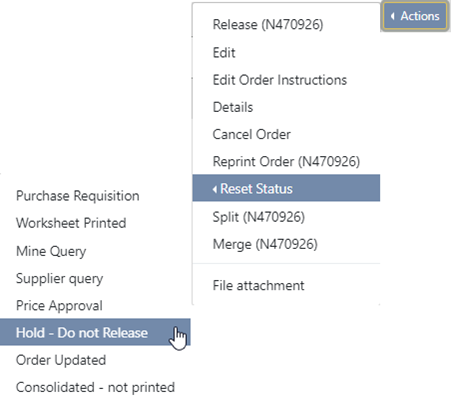Select Cancel Order
This screenshot has width=451, height=403.
286,135
